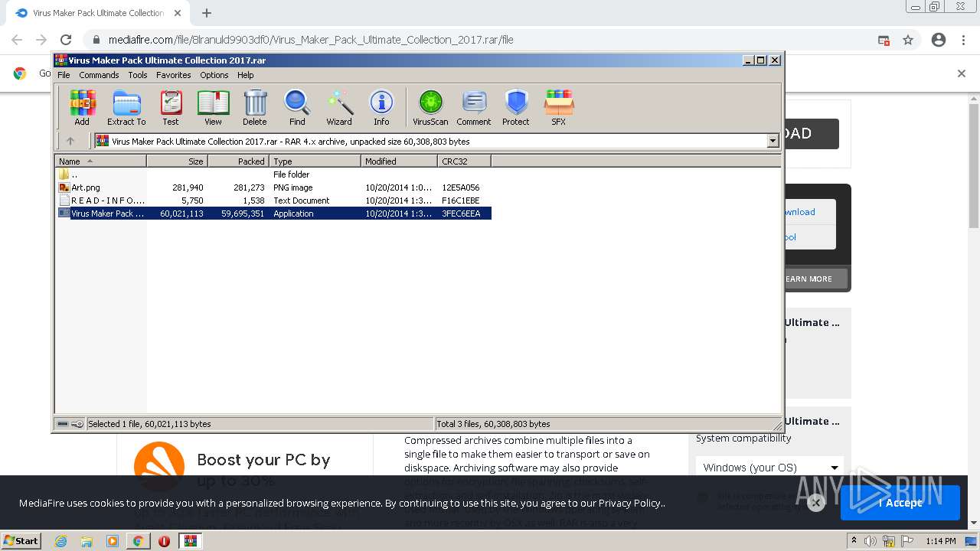
Task: Open the Options menu
Action: (214, 75)
